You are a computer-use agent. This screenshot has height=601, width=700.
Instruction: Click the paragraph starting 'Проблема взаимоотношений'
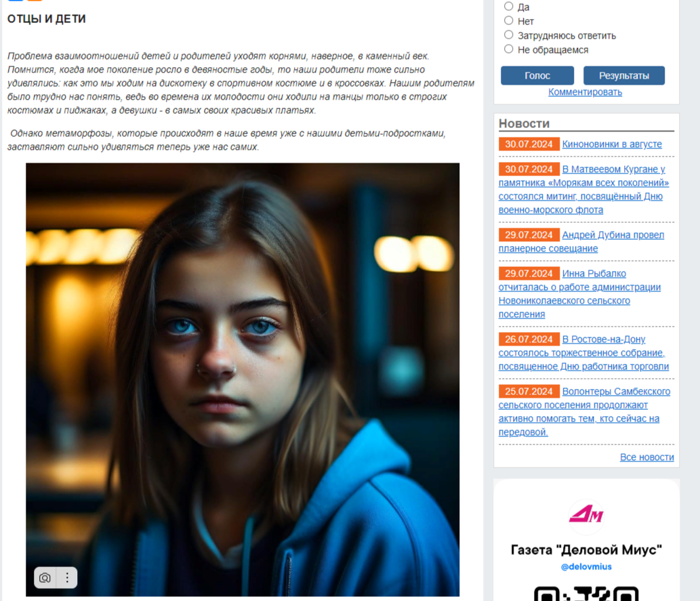(x=241, y=83)
